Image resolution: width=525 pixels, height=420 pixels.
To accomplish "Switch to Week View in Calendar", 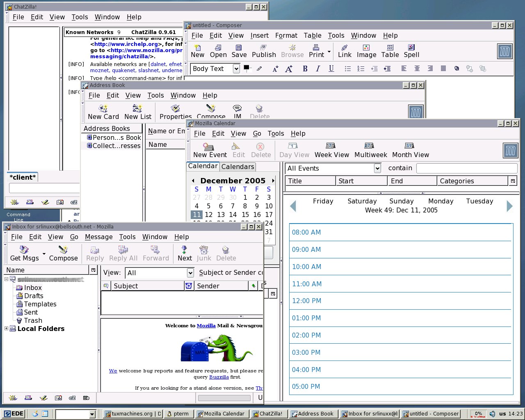I will (x=331, y=150).
